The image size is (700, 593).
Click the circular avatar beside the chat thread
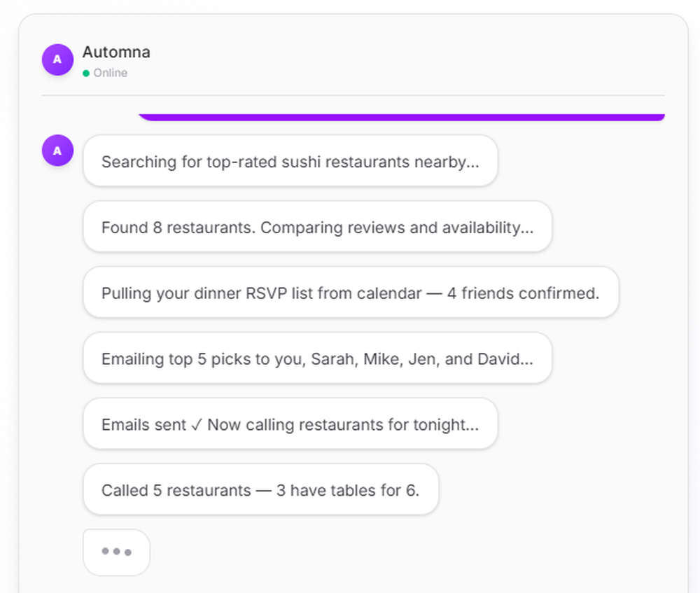click(x=57, y=150)
